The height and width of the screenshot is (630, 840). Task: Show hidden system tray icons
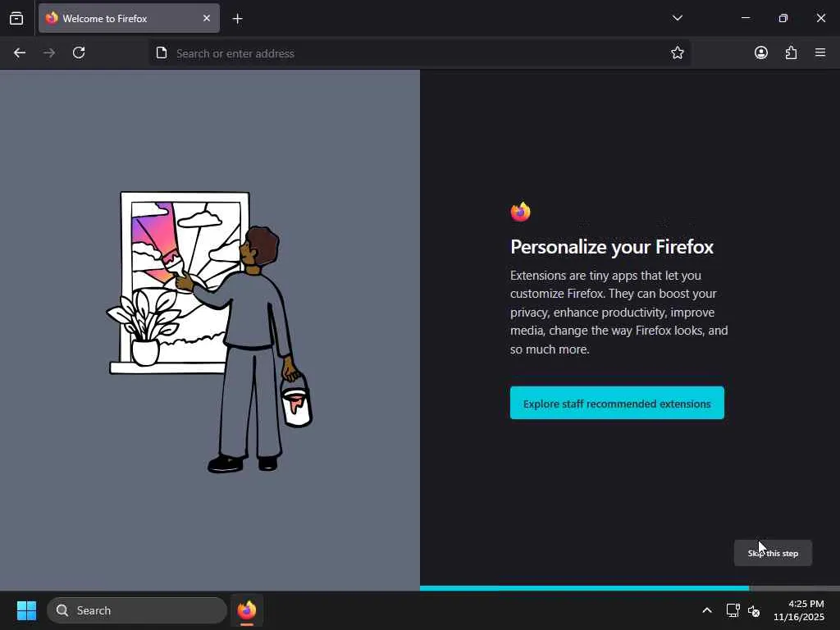click(706, 610)
